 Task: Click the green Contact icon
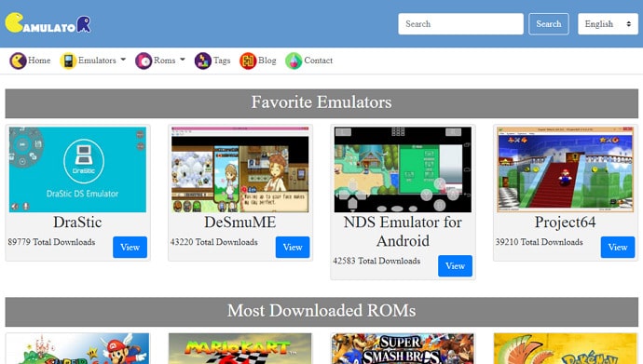click(x=294, y=61)
